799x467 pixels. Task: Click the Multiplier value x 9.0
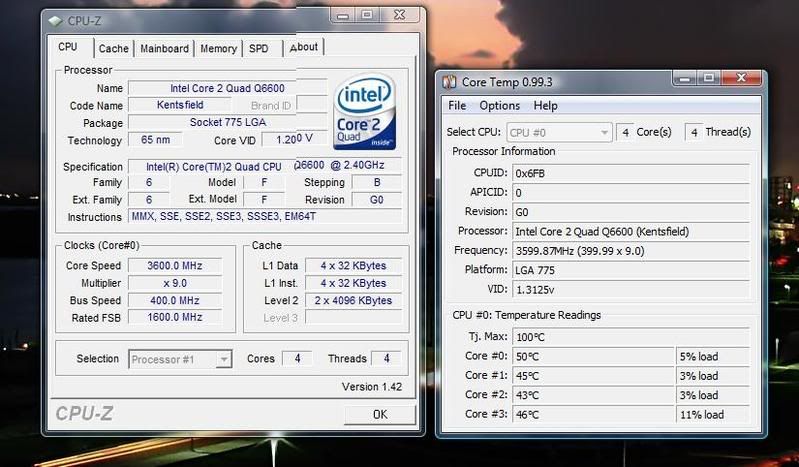tap(175, 283)
